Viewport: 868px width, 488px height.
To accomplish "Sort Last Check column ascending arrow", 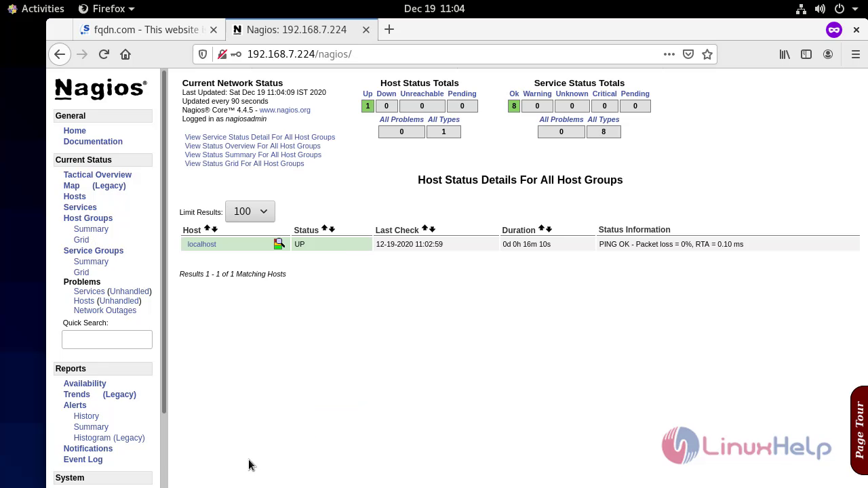I will 425,229.
